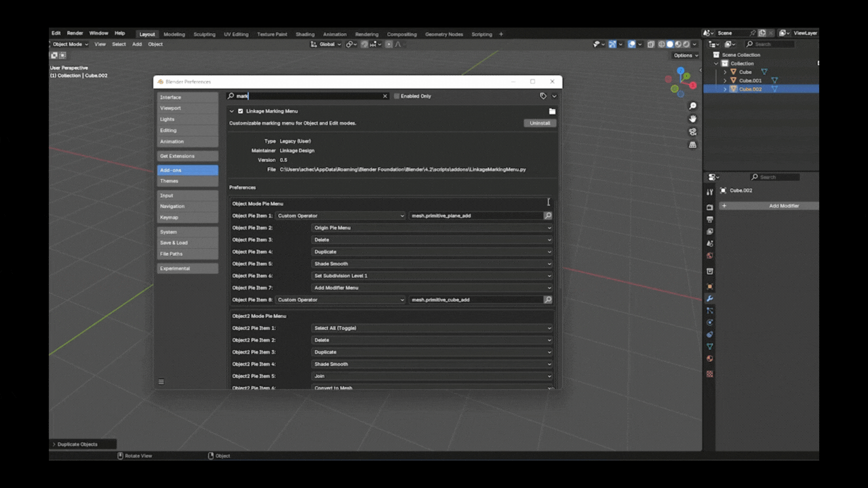Open View Layer properties tab icon

coord(710,231)
